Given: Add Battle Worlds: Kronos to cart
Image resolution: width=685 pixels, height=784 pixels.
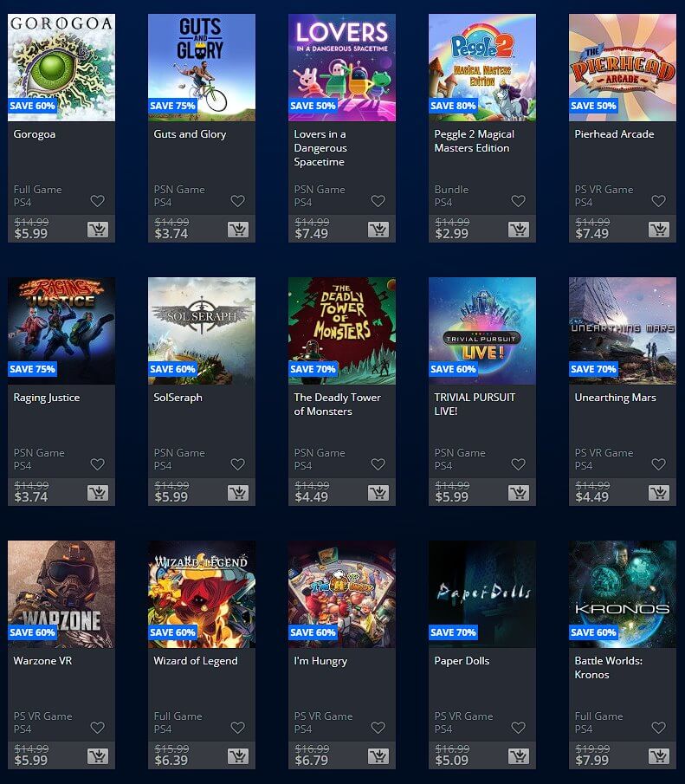Looking at the screenshot, I should [659, 756].
